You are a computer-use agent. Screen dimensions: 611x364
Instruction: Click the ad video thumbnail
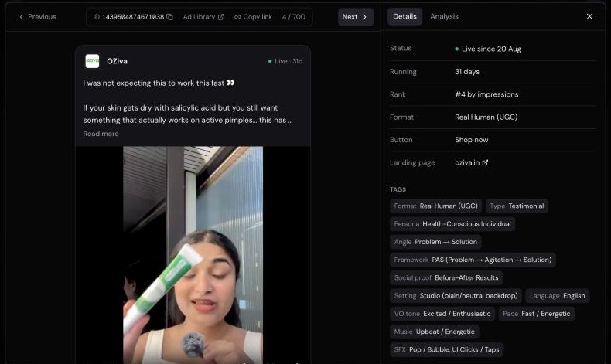193,255
